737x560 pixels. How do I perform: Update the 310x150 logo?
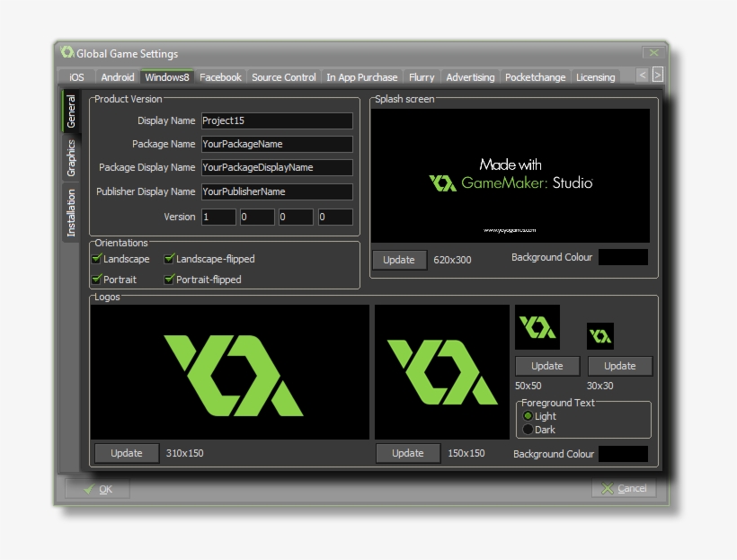[x=127, y=453]
